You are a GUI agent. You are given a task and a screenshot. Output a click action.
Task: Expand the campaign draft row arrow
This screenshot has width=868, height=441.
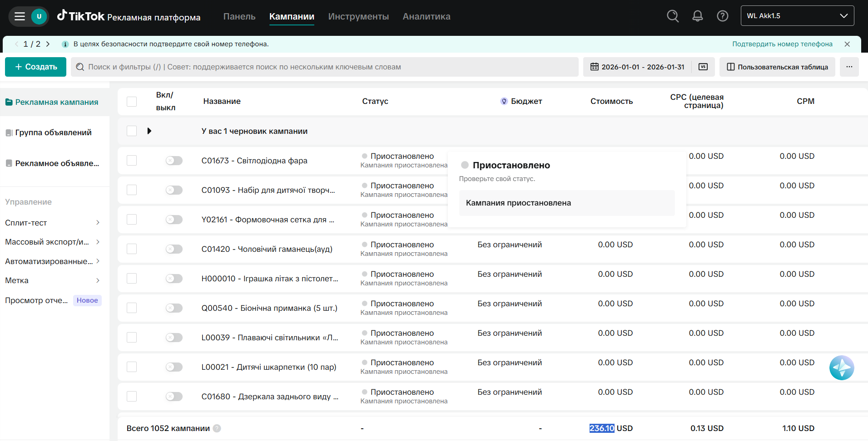(149, 131)
